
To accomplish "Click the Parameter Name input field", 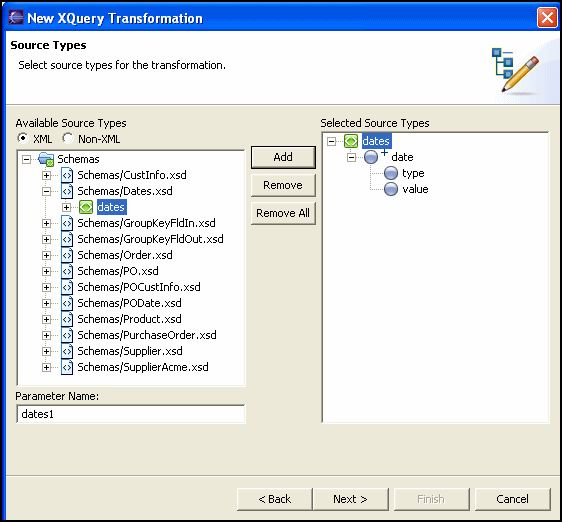I will 131,414.
